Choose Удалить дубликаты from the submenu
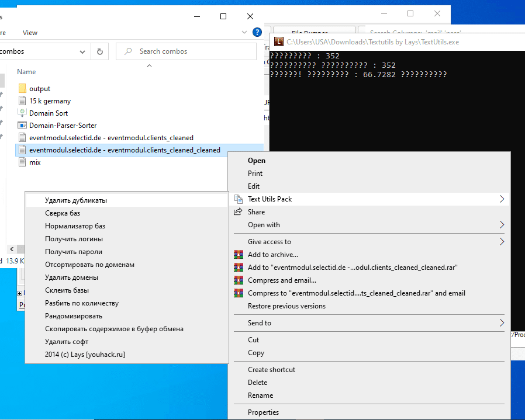The image size is (525, 420). click(76, 200)
